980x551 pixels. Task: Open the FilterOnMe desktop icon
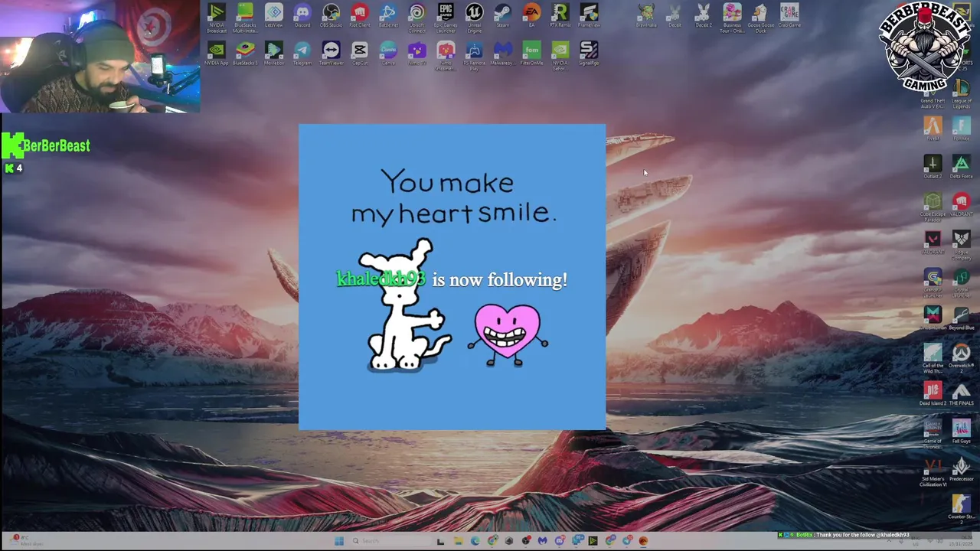click(531, 54)
